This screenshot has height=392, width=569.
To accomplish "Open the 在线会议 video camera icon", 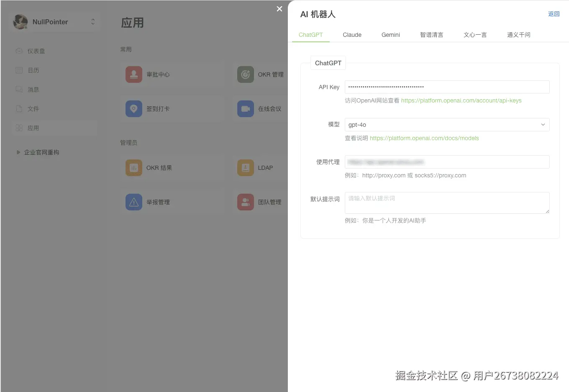I will [x=246, y=109].
